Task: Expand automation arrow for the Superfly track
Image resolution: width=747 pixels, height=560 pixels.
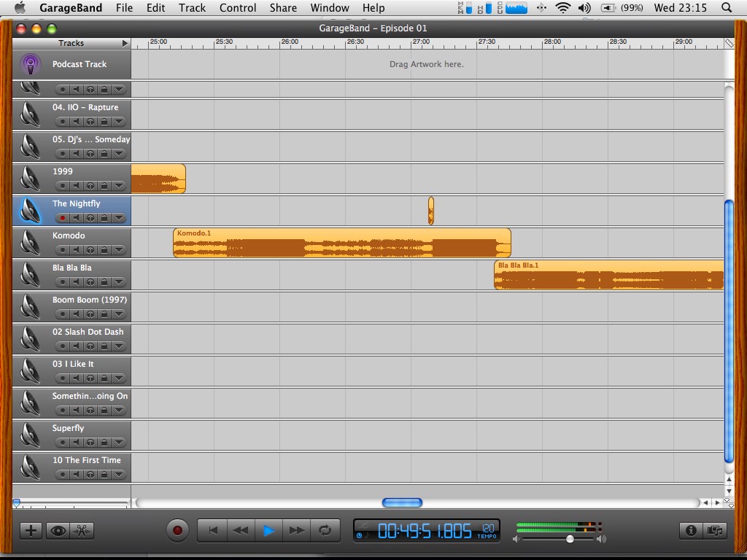Action: pyautogui.click(x=119, y=443)
